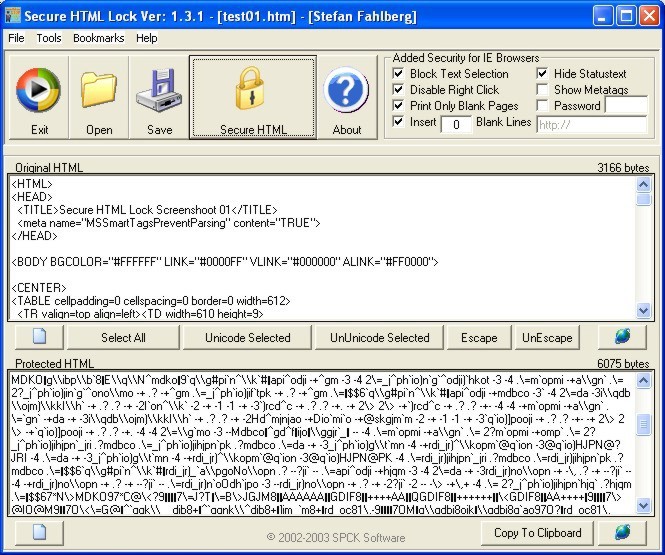Open the Help menu

[x=147, y=38]
